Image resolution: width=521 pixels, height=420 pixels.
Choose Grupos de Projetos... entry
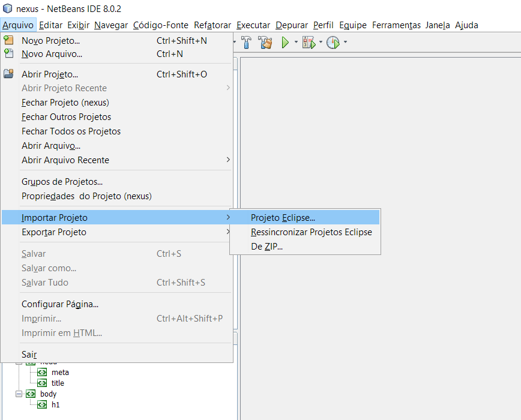(x=116, y=182)
